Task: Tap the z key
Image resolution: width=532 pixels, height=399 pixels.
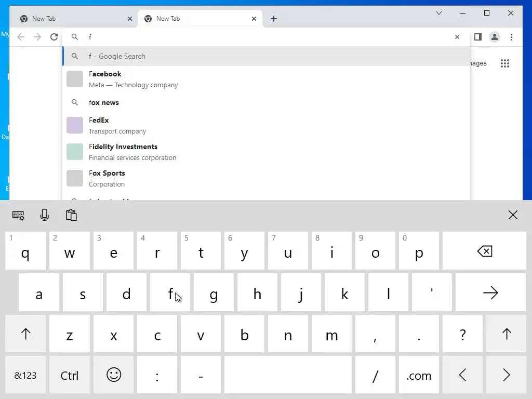Action: pos(70,334)
